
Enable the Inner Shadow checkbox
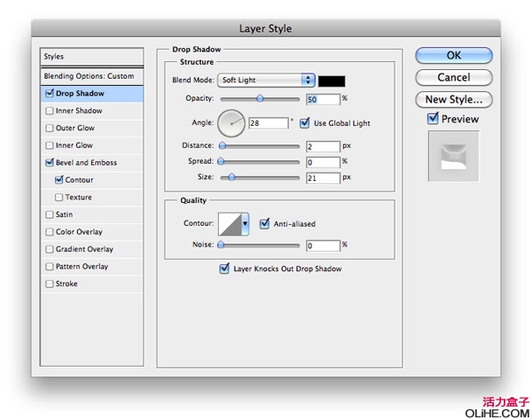click(x=50, y=111)
